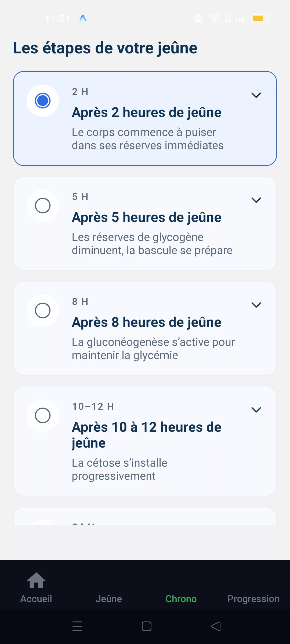Select the 2 H stage radio button
The width and height of the screenshot is (290, 644).
click(43, 101)
